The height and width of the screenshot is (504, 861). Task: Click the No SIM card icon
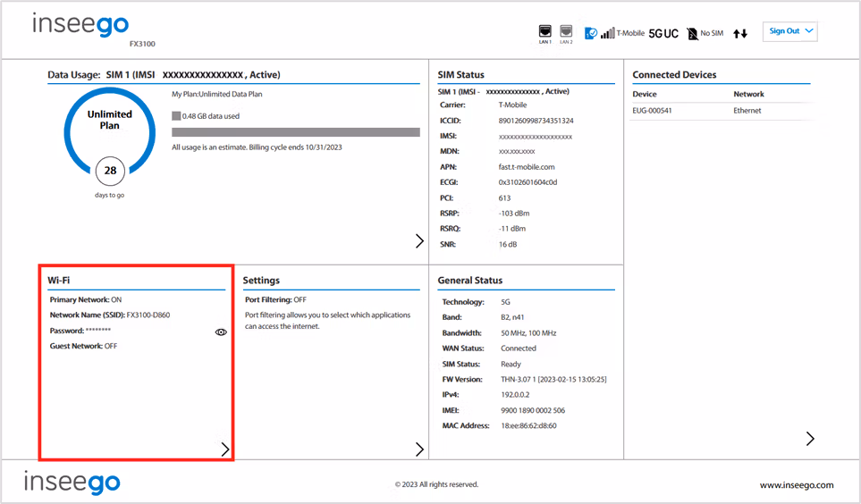[x=692, y=33]
